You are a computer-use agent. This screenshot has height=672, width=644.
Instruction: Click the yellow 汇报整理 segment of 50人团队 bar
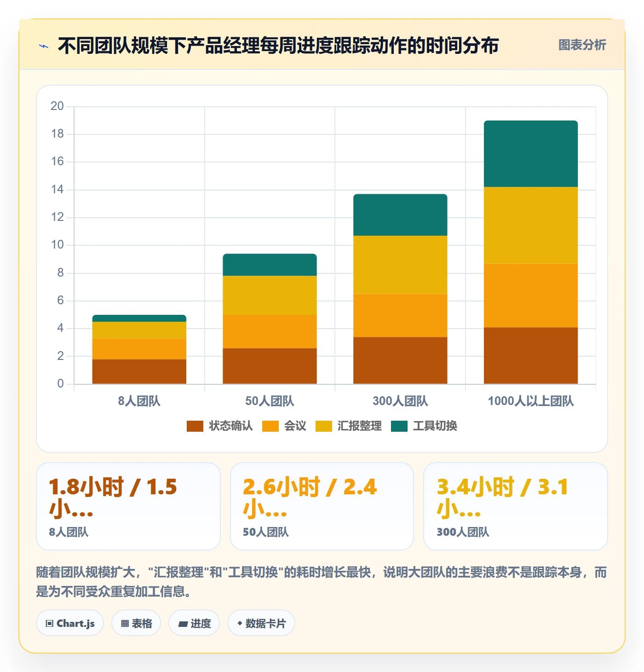pyautogui.click(x=270, y=295)
